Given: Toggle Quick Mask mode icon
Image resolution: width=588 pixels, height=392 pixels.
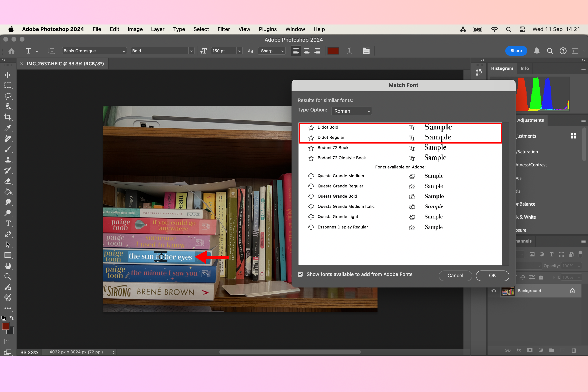Looking at the screenshot, I should 8,342.
